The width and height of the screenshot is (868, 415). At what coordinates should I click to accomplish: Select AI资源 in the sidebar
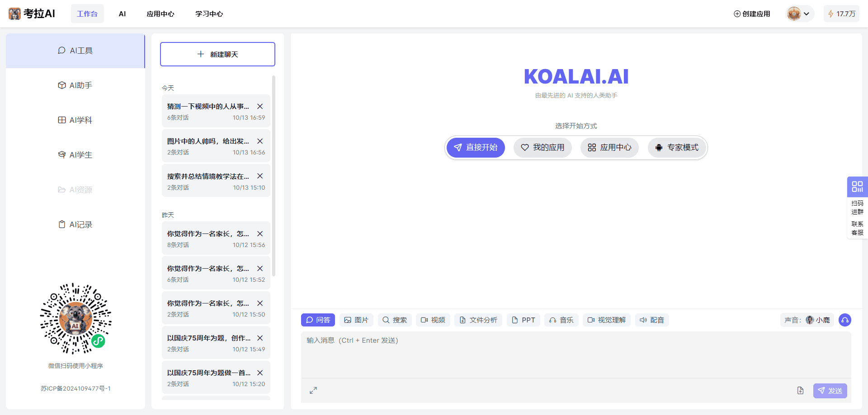click(x=75, y=190)
